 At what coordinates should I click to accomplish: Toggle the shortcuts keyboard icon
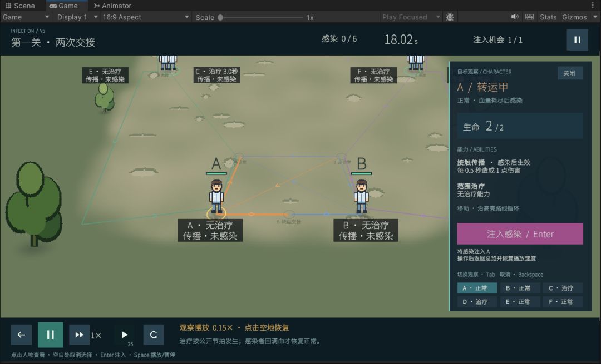click(x=529, y=17)
